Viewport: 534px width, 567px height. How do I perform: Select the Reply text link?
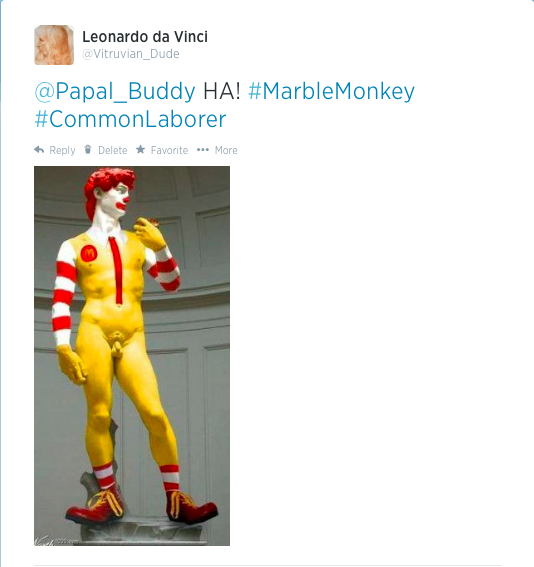point(62,150)
